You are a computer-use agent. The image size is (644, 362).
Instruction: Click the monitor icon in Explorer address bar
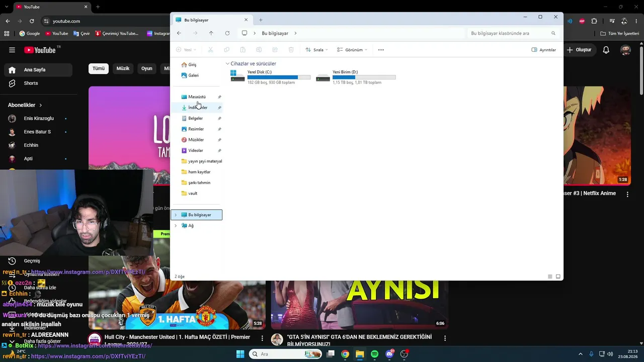coord(245,33)
